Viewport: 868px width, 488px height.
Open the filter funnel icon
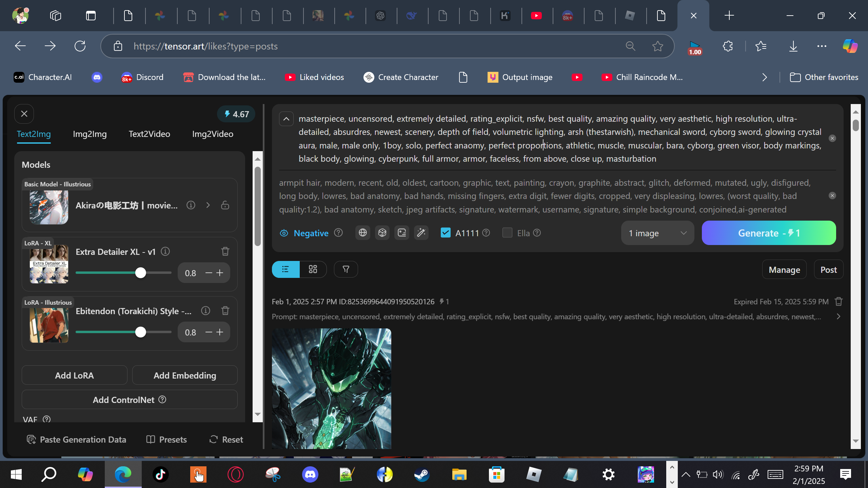pyautogui.click(x=346, y=269)
